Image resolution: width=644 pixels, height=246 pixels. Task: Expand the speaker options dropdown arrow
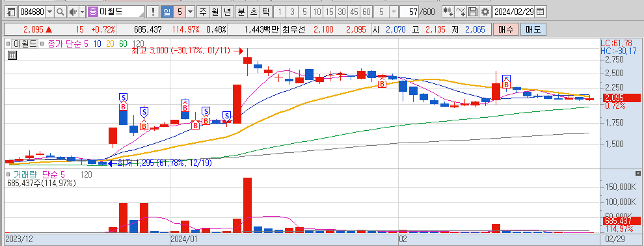(82, 12)
